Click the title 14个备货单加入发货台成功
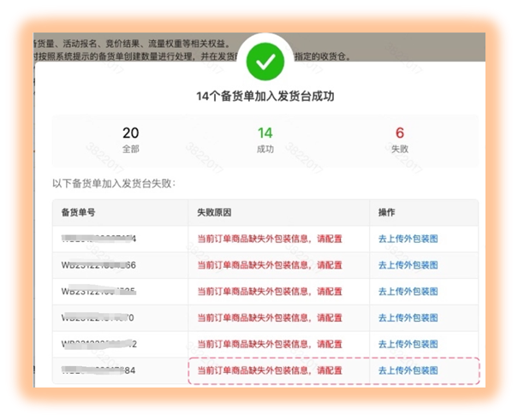The width and height of the screenshot is (518, 420). (x=265, y=96)
